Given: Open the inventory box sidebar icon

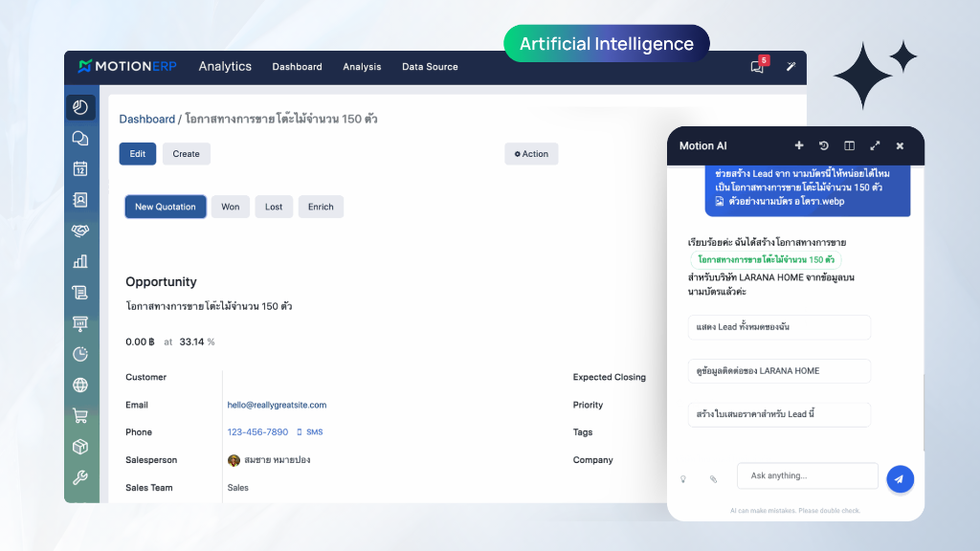Looking at the screenshot, I should point(80,447).
